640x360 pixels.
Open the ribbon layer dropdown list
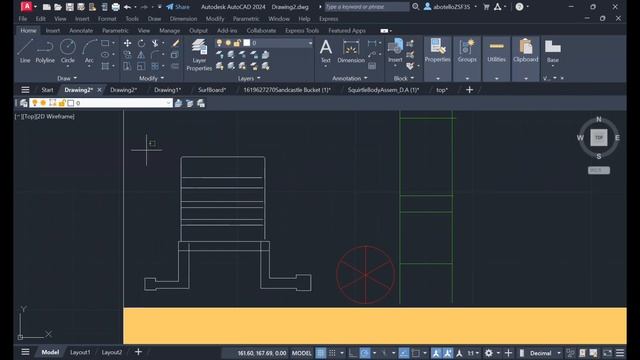coord(310,43)
